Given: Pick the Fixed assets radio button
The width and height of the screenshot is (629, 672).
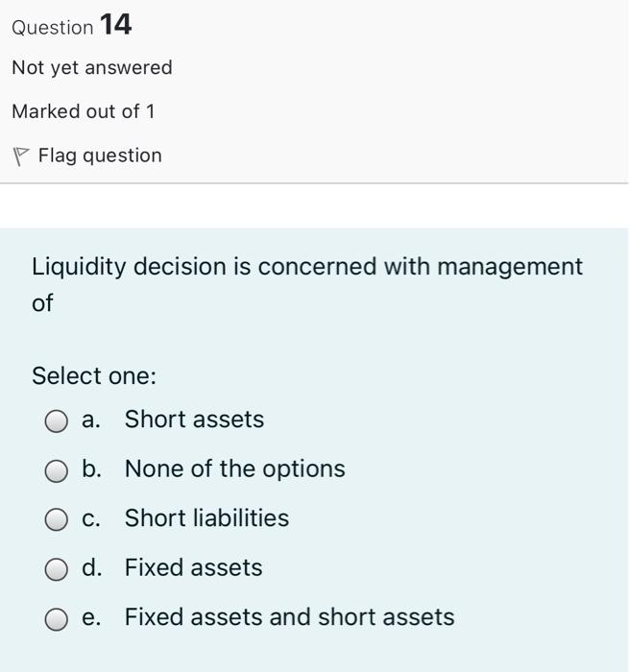Looking at the screenshot, I should pyautogui.click(x=58, y=569).
